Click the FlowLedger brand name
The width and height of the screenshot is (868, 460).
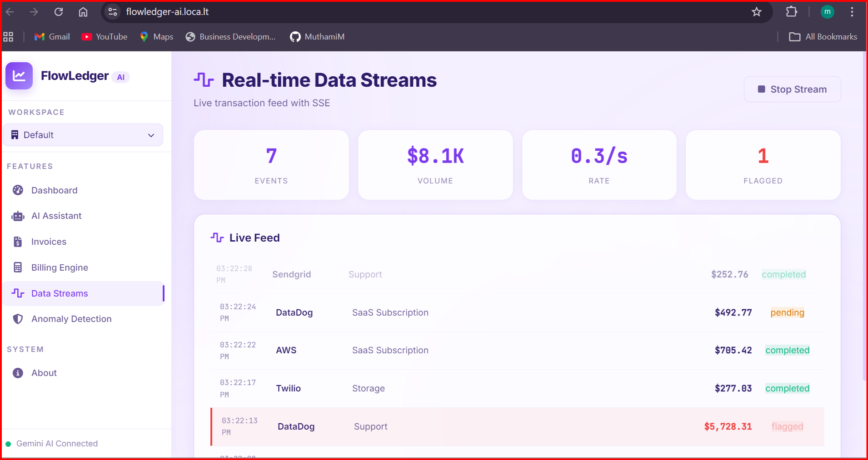75,76
